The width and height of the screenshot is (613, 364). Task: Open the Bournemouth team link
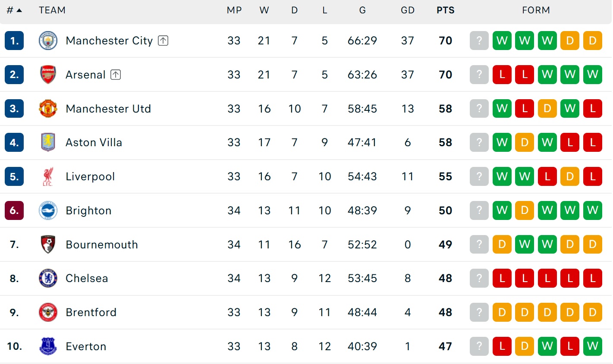pos(102,245)
